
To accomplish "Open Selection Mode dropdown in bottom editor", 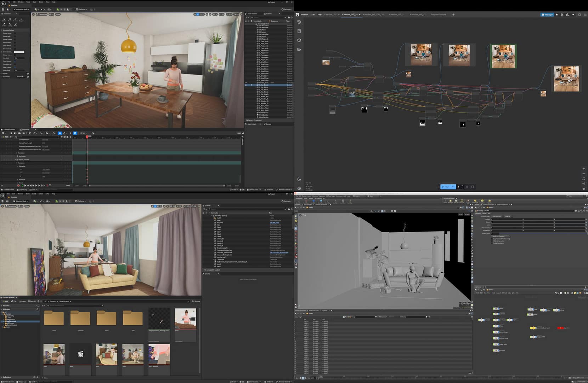I will pyautogui.click(x=21, y=201).
